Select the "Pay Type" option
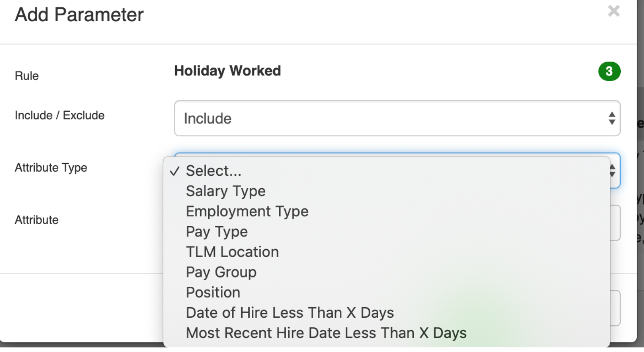 click(217, 232)
